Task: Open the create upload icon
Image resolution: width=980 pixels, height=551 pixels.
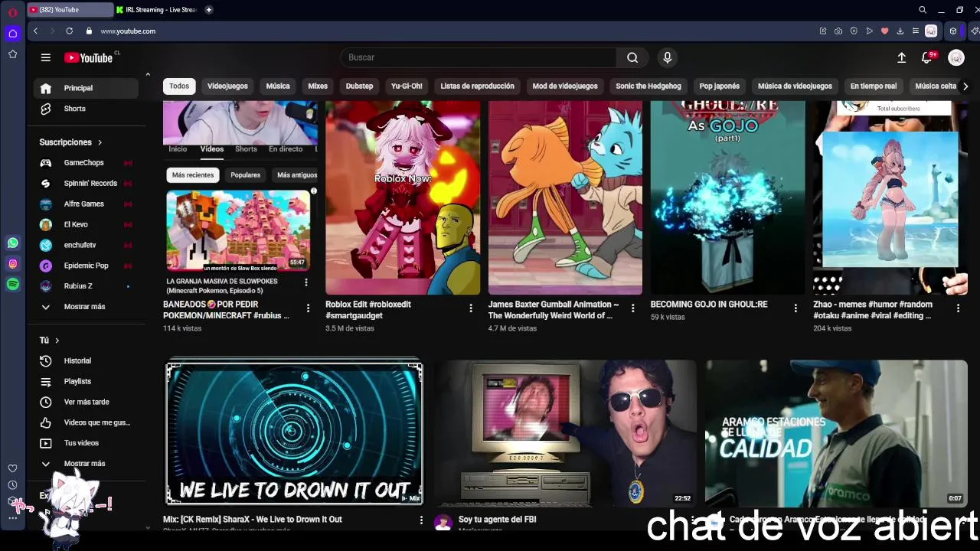Action: coord(901,57)
